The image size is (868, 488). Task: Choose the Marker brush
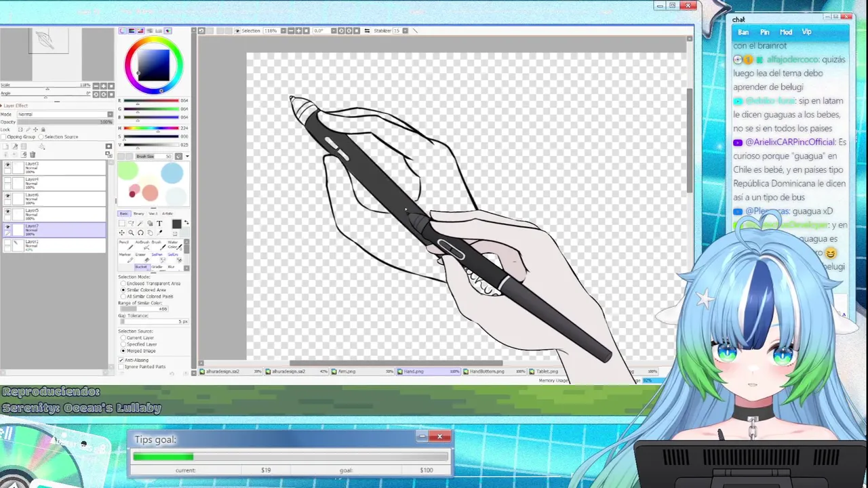coord(127,258)
